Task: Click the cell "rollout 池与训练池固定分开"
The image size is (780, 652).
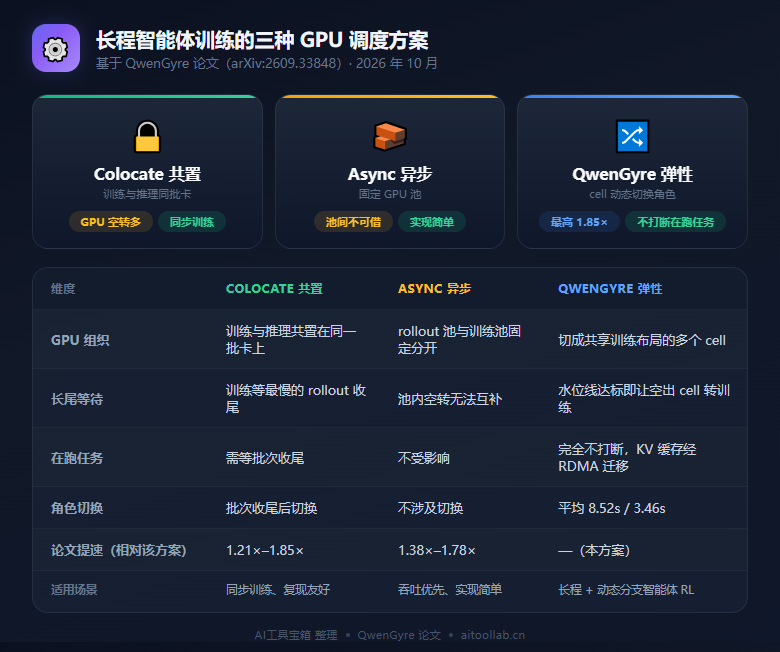Action: (459, 340)
